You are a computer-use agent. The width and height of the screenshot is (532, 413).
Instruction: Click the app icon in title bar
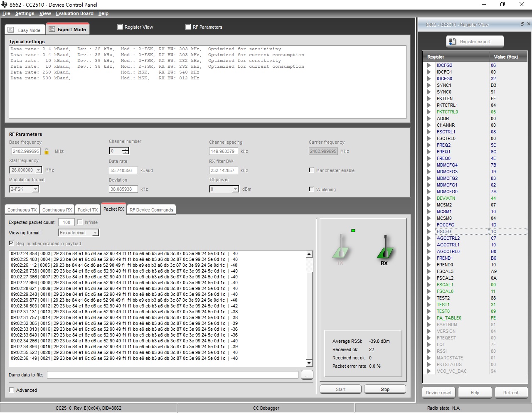click(5, 5)
